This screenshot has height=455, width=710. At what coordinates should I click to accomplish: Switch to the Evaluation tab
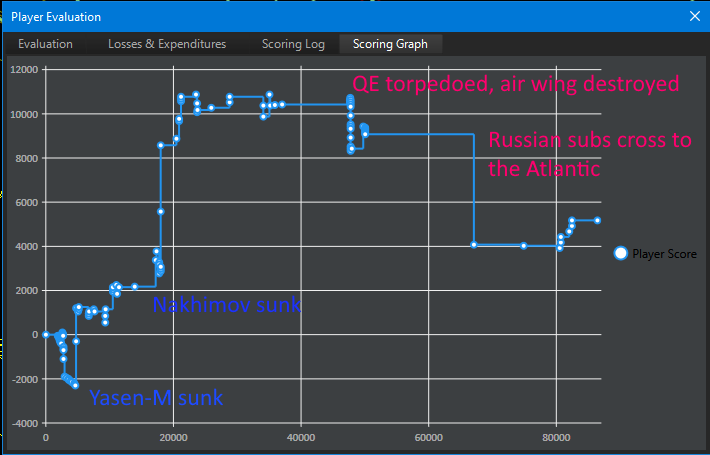45,44
